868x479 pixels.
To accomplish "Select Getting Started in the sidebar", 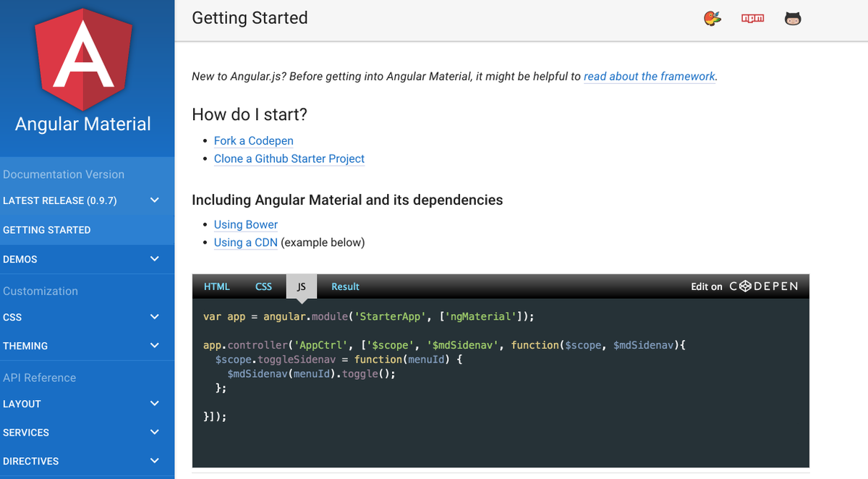I will click(87, 230).
